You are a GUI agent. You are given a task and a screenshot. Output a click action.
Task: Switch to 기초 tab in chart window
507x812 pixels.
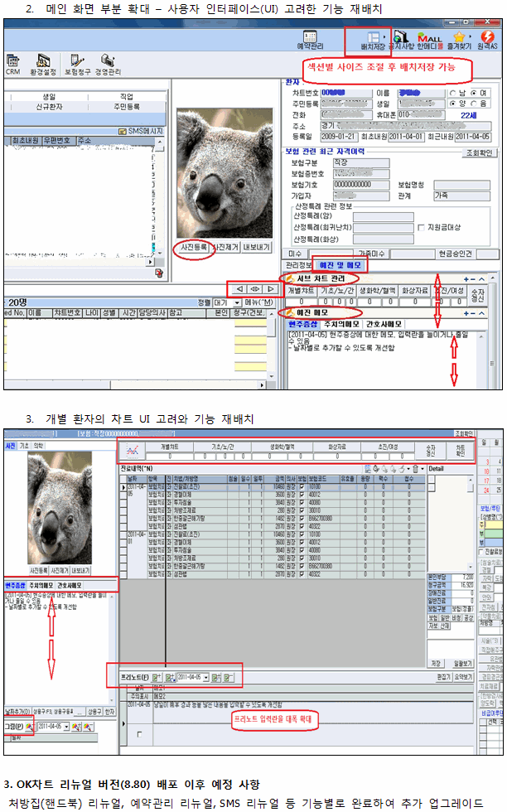24,446
